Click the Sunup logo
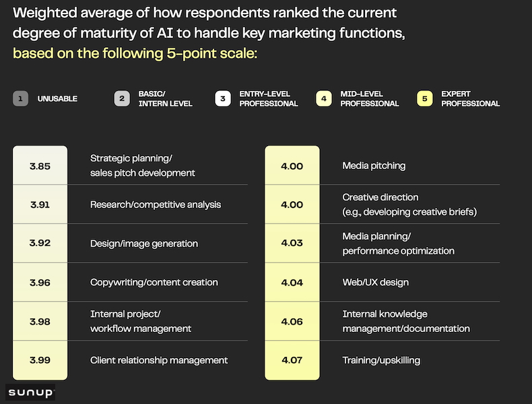This screenshot has height=404, width=532. tap(31, 392)
